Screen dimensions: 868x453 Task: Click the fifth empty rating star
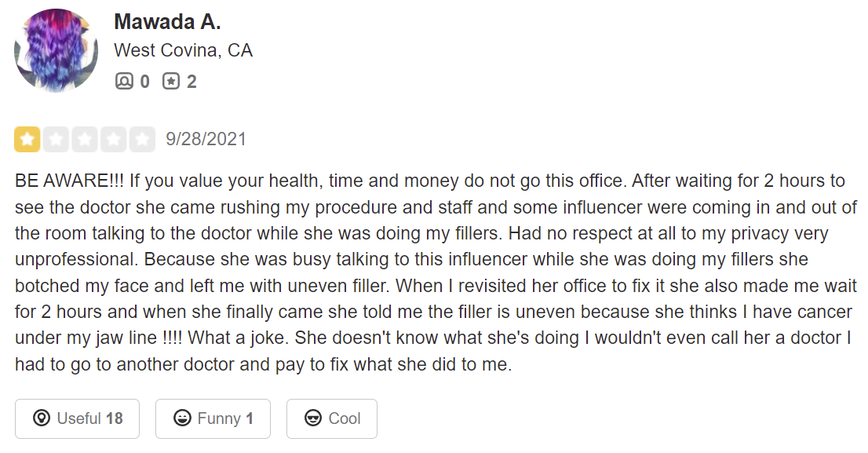142,140
